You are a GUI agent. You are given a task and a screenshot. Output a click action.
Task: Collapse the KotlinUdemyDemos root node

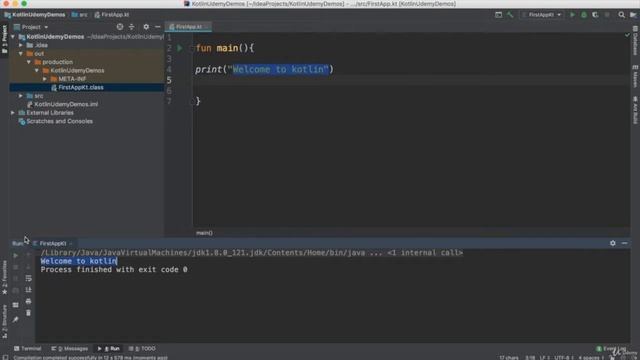13,37
